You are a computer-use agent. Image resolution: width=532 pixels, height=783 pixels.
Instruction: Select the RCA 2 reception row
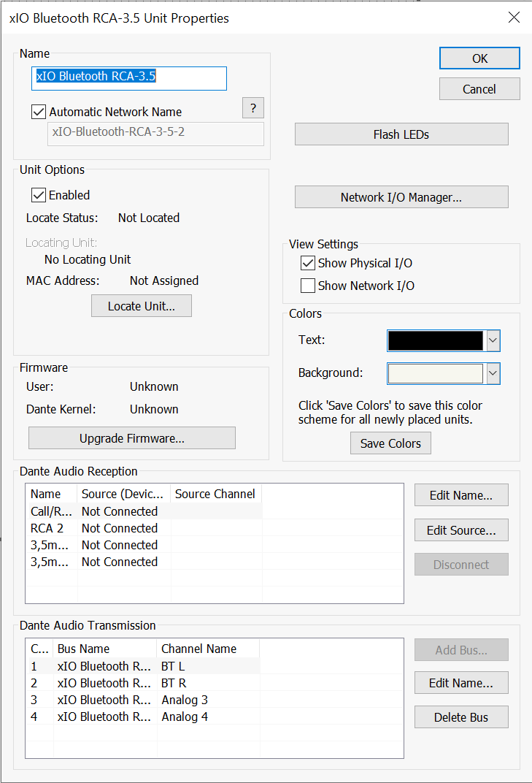pyautogui.click(x=144, y=528)
